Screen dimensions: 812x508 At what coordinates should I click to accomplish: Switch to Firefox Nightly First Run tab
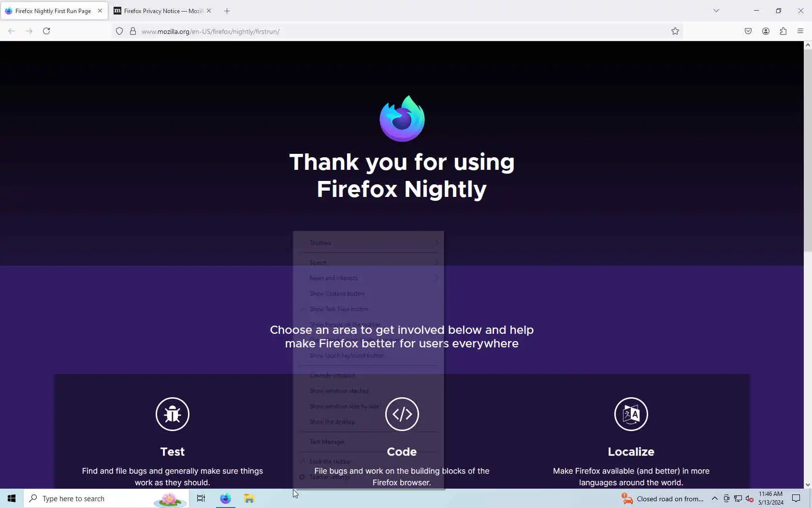pyautogui.click(x=53, y=11)
